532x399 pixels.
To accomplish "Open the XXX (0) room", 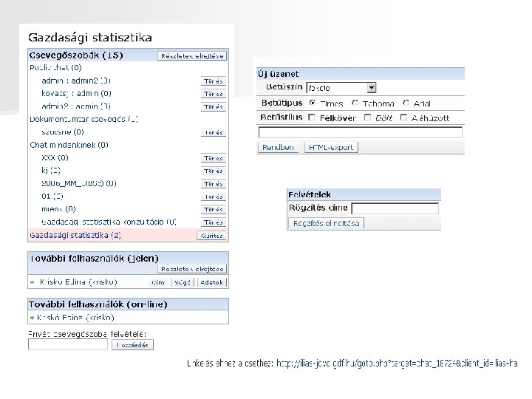I will 55,158.
